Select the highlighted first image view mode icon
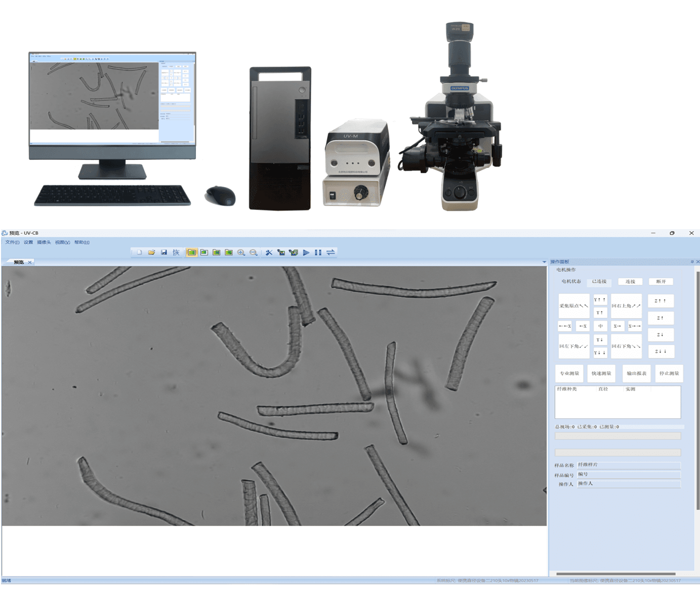This screenshot has width=700, height=599. (191, 252)
